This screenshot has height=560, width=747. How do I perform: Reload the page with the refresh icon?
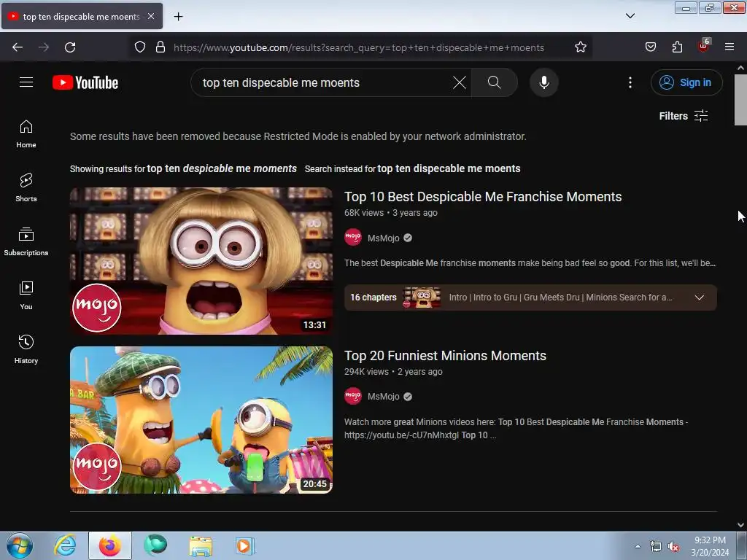(70, 47)
